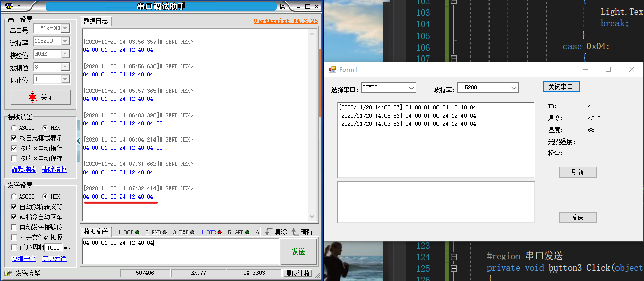Click the 5.GND green indicator light
This screenshot has width=644, height=281.
click(x=247, y=232)
